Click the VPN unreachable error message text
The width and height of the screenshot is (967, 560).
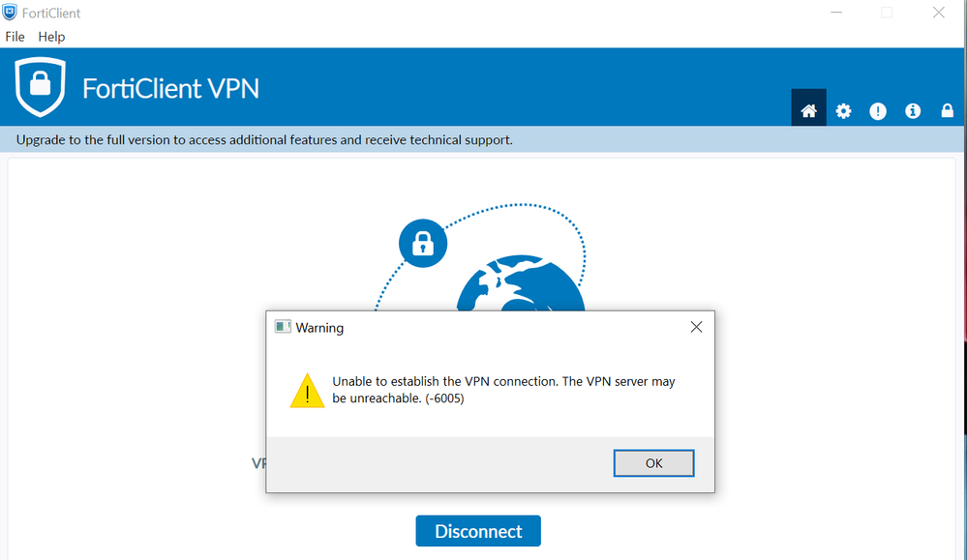point(503,390)
